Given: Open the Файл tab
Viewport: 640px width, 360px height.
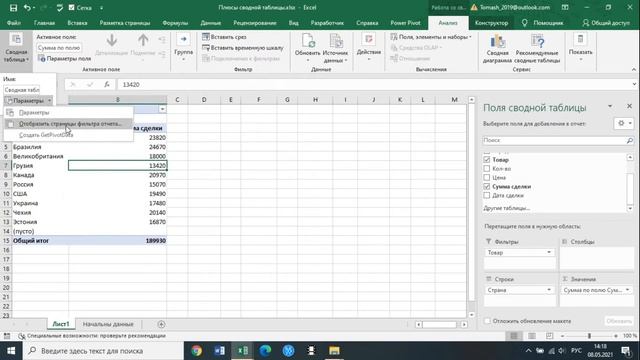Looking at the screenshot, I should (14, 23).
